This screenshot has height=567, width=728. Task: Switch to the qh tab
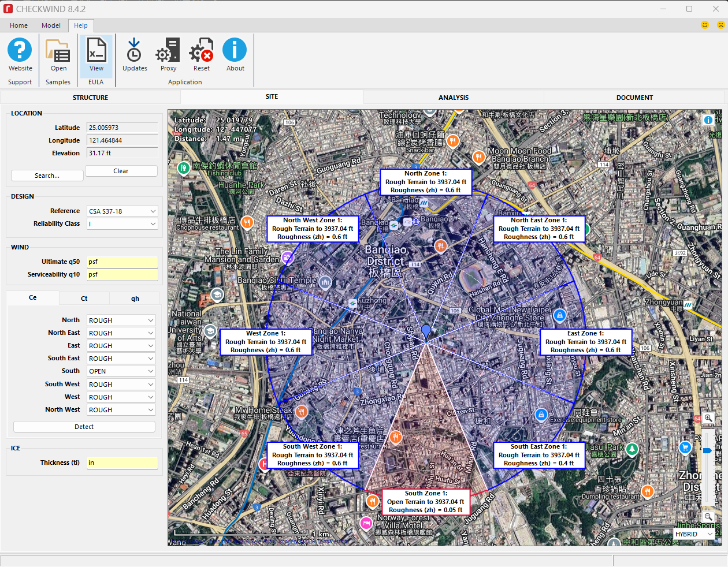pyautogui.click(x=135, y=299)
